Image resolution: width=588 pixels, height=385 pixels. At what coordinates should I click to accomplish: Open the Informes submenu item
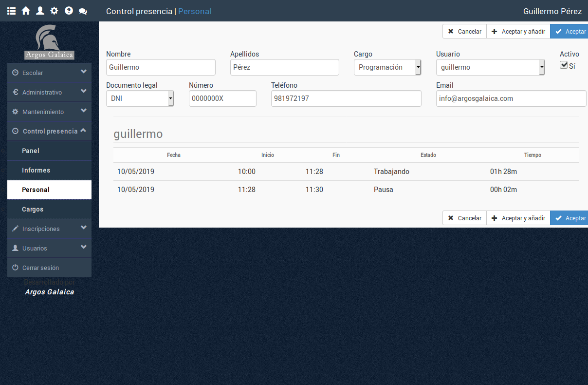click(49, 170)
